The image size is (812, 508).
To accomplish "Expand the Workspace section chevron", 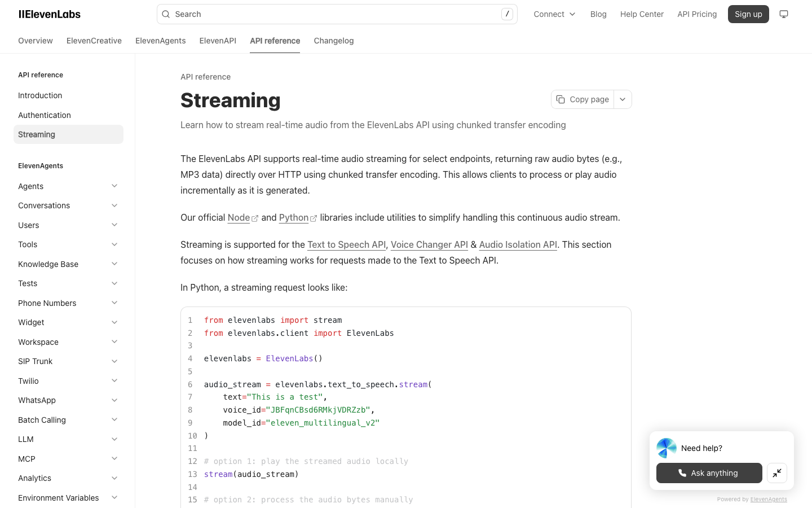I will pyautogui.click(x=114, y=342).
